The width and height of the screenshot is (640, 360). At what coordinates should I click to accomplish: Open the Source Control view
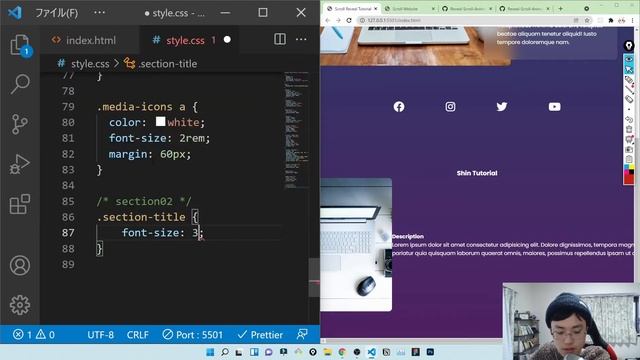[20, 124]
